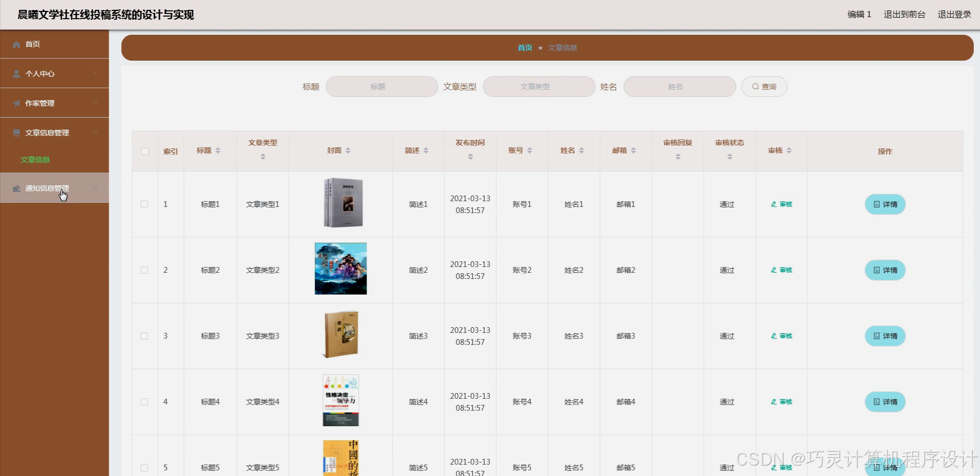Click the 编辑 1 user label
Screen dimensions: 980x476
point(859,15)
